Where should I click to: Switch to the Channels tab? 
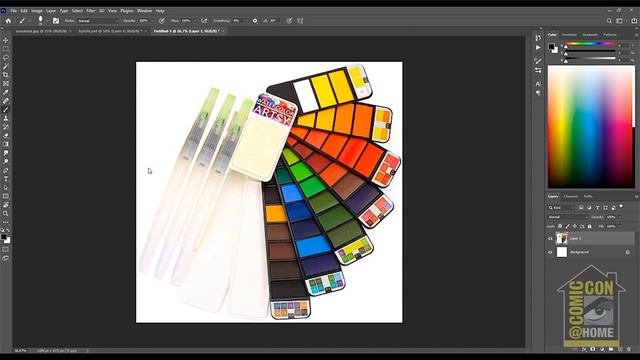click(x=571, y=196)
